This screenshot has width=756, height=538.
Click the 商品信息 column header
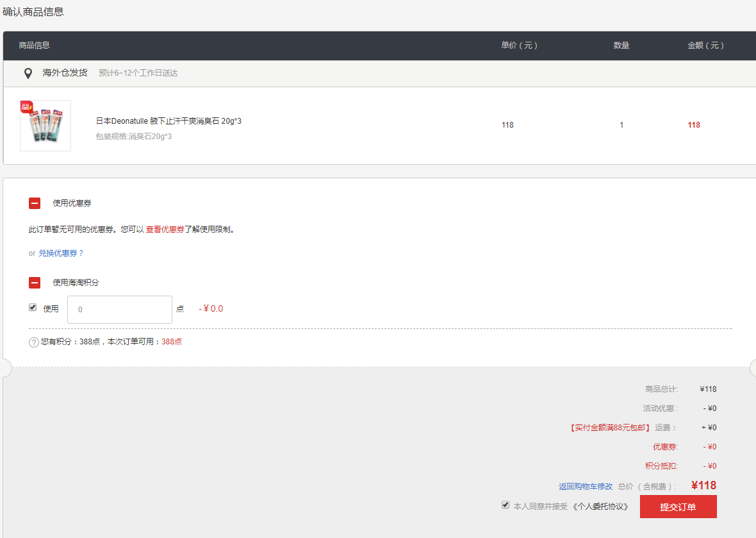[x=35, y=46]
